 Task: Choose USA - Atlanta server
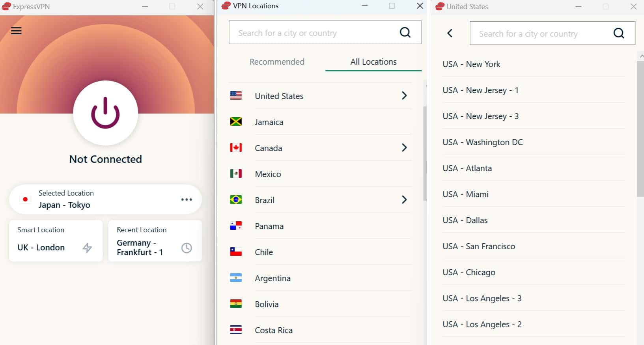(x=534, y=168)
